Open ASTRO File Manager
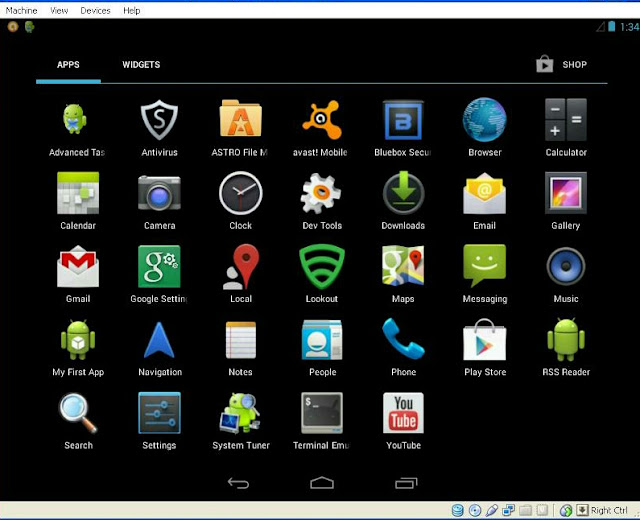The width and height of the screenshot is (640, 520). pyautogui.click(x=240, y=129)
